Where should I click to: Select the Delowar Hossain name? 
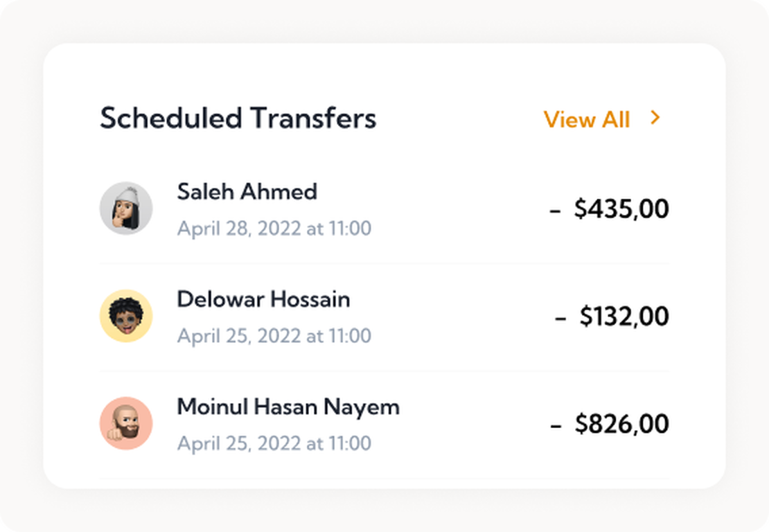click(x=263, y=299)
